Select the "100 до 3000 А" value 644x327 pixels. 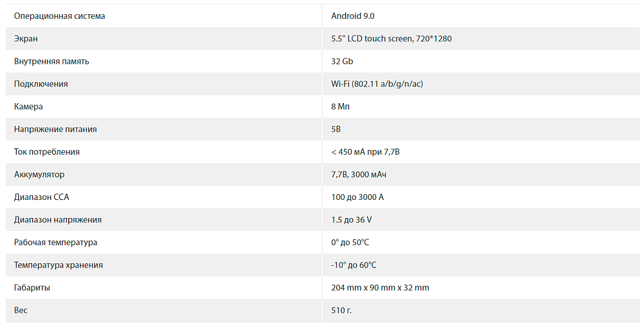point(357,197)
